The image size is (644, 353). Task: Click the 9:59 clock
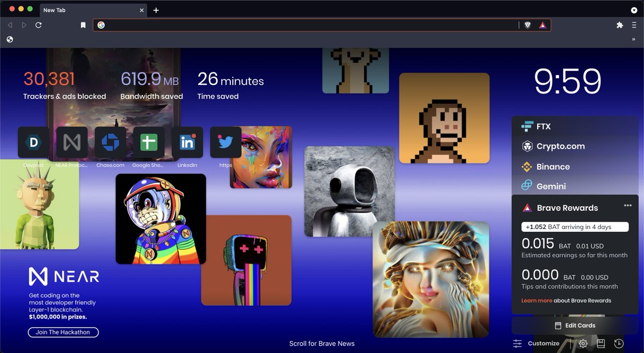pos(568,82)
